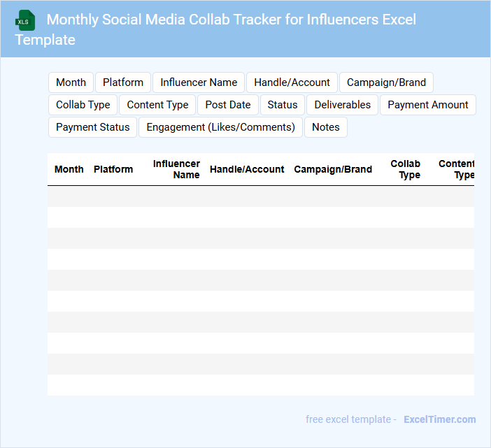Click the Engagement (Likes/Comments) tag
The width and height of the screenshot is (491, 448).
220,127
